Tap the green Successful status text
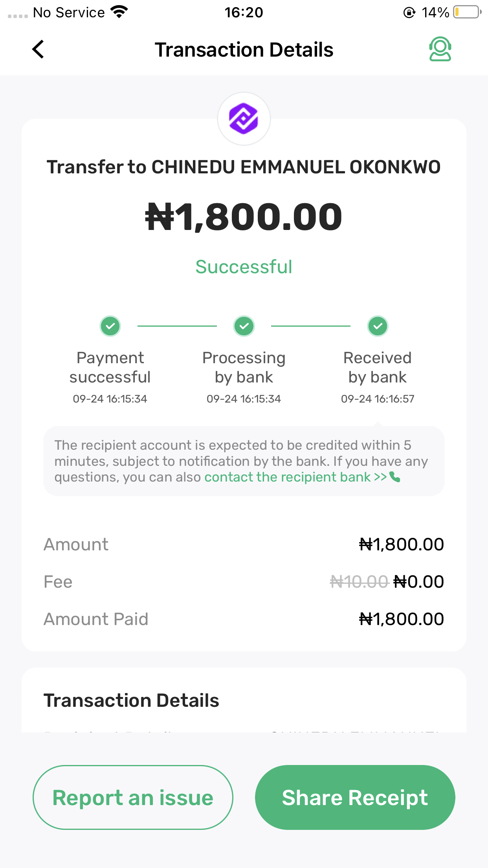The width and height of the screenshot is (488, 868). click(x=244, y=267)
